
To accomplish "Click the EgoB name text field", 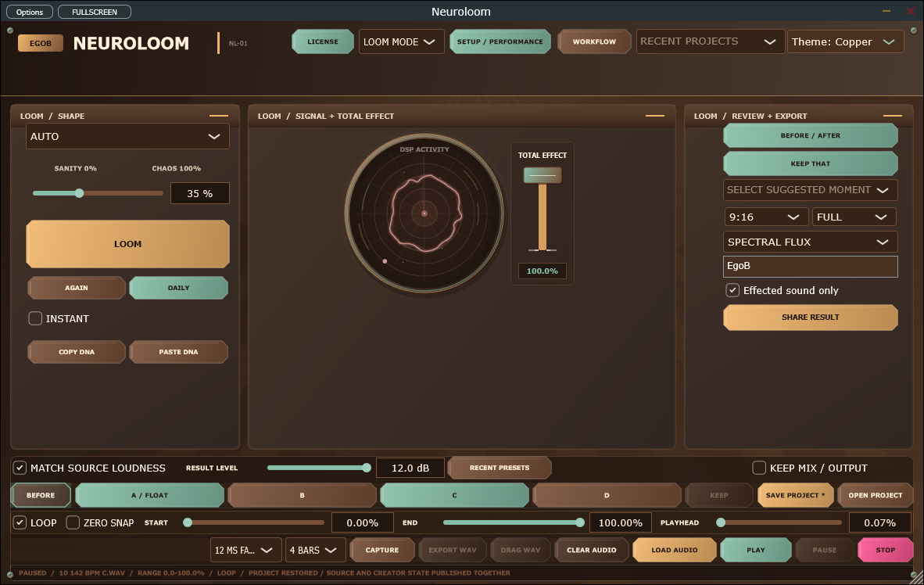I will point(811,266).
